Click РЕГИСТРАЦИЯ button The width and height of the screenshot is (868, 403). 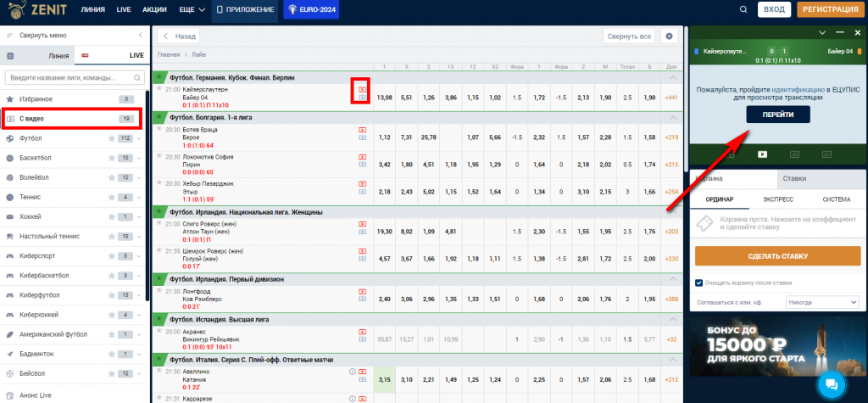click(x=830, y=9)
